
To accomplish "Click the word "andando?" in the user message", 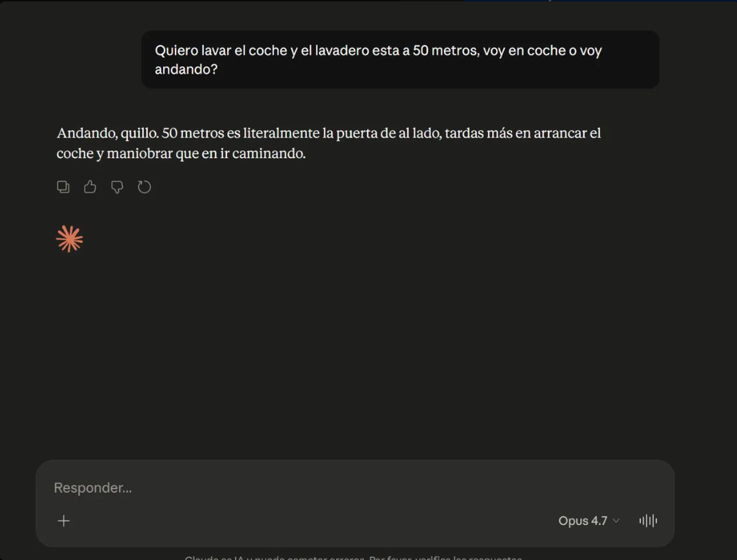I will pyautogui.click(x=186, y=69).
